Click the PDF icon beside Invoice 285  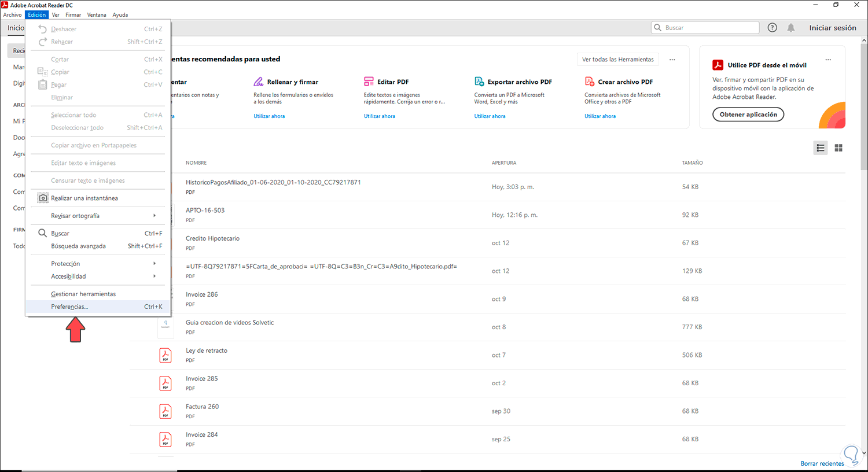coord(165,383)
